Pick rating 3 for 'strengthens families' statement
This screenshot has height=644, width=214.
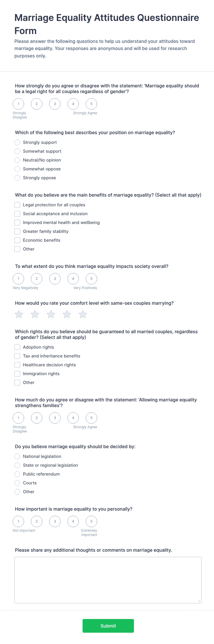point(55,418)
